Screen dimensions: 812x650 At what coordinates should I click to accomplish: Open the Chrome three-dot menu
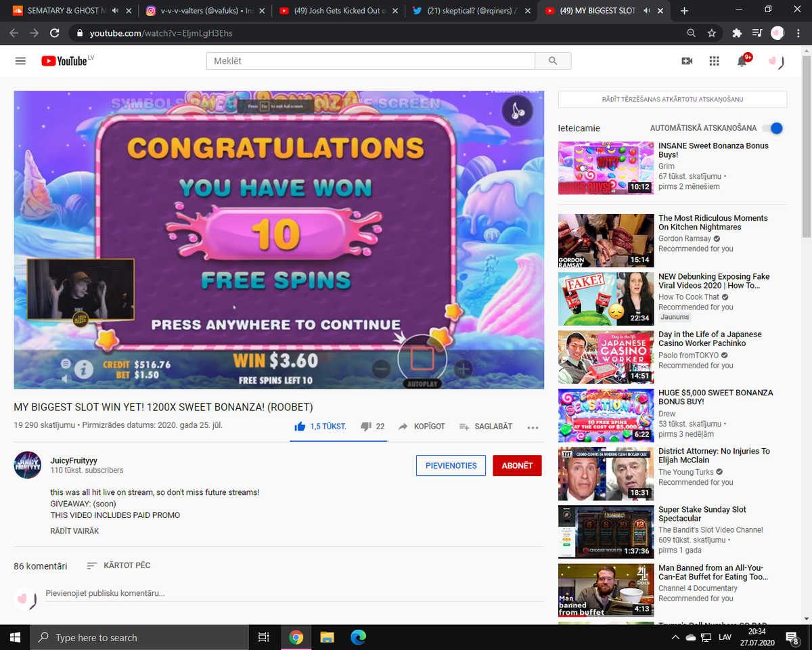(x=797, y=32)
